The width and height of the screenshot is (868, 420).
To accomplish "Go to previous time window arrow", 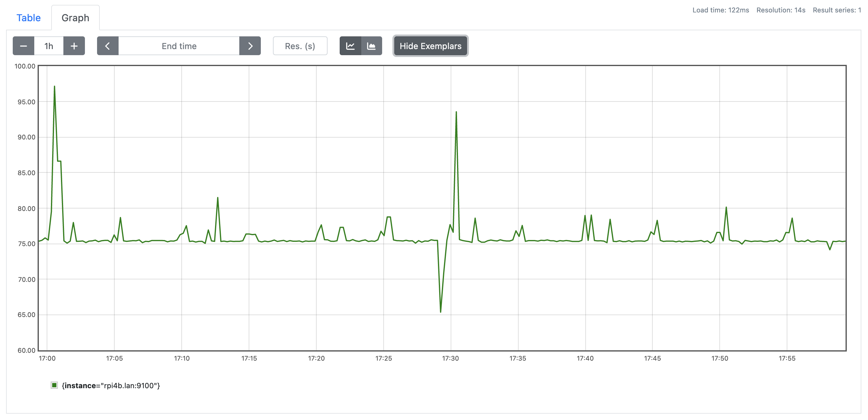I will coord(107,46).
